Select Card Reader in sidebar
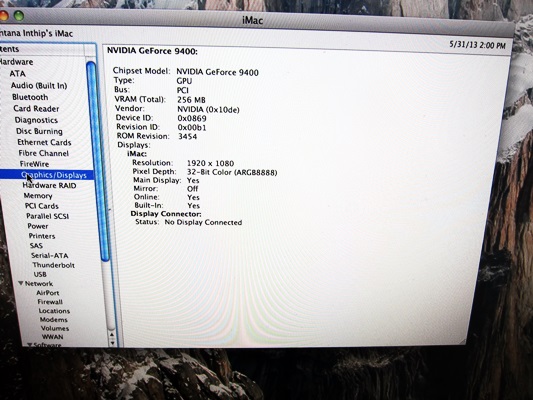Viewport: 533px width, 400px height. (36, 109)
